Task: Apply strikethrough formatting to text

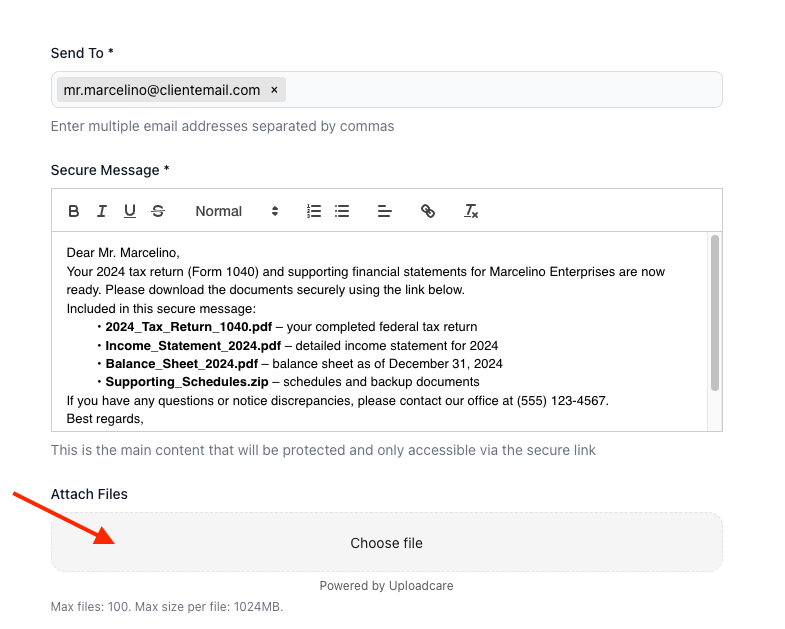Action: pos(158,211)
